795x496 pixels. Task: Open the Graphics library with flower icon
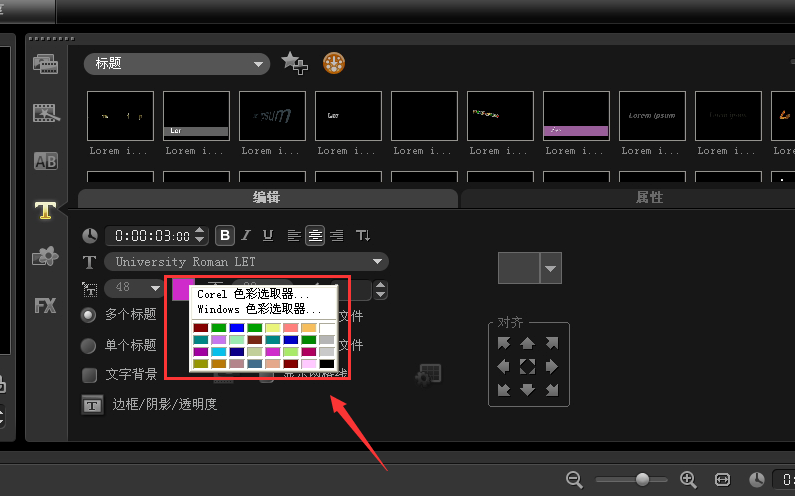45,256
